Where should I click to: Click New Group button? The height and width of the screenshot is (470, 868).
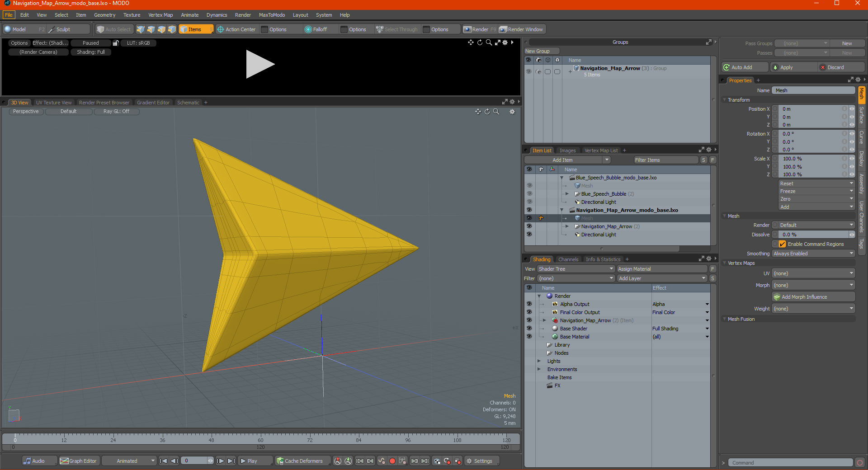542,51
